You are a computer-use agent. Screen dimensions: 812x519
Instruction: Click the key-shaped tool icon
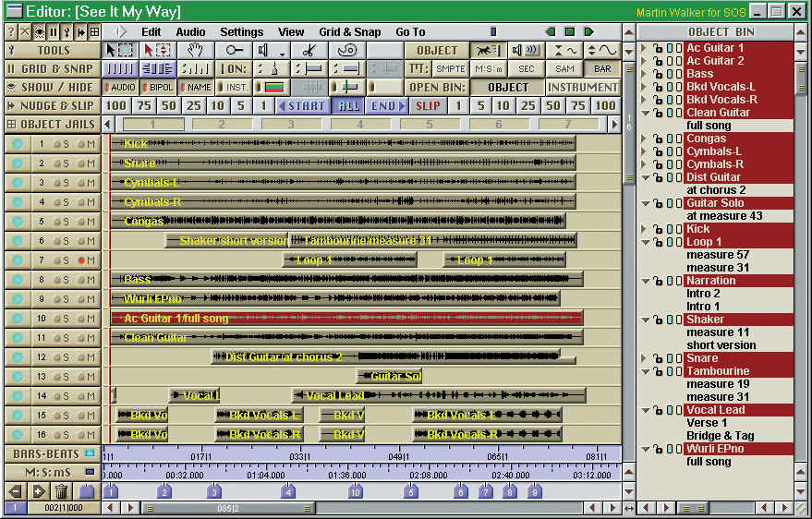pos(235,50)
